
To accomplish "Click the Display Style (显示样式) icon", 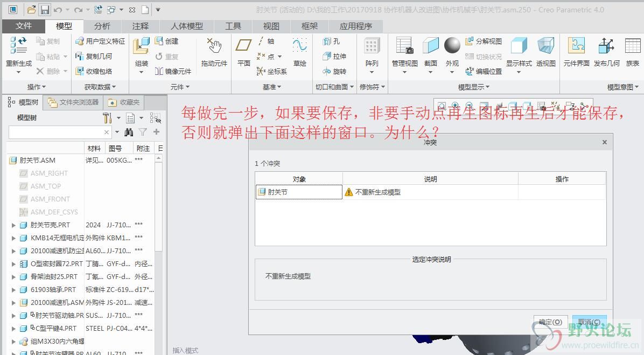I will [x=519, y=46].
